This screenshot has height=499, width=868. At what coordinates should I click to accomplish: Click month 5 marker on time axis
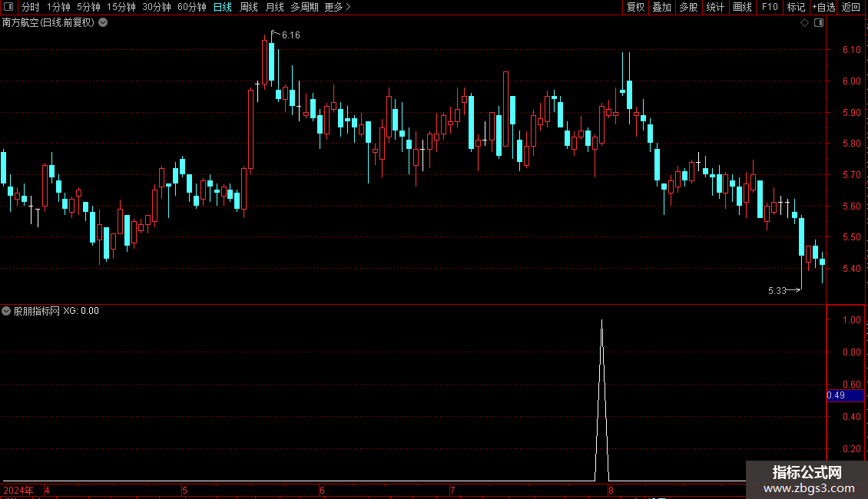click(x=185, y=490)
